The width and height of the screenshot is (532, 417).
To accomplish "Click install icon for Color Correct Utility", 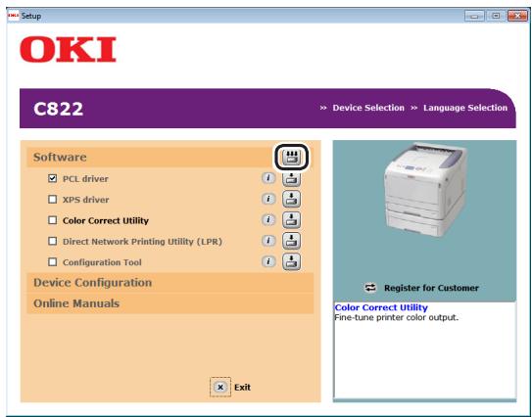I will (291, 220).
